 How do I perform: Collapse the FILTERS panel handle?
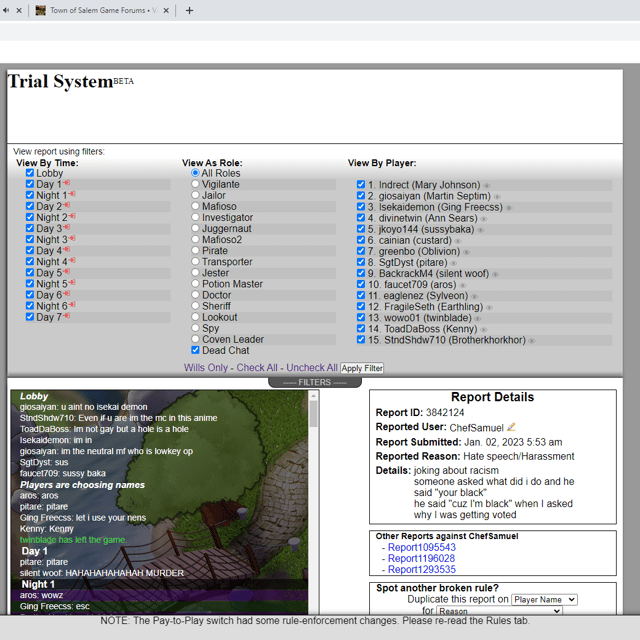tap(314, 382)
